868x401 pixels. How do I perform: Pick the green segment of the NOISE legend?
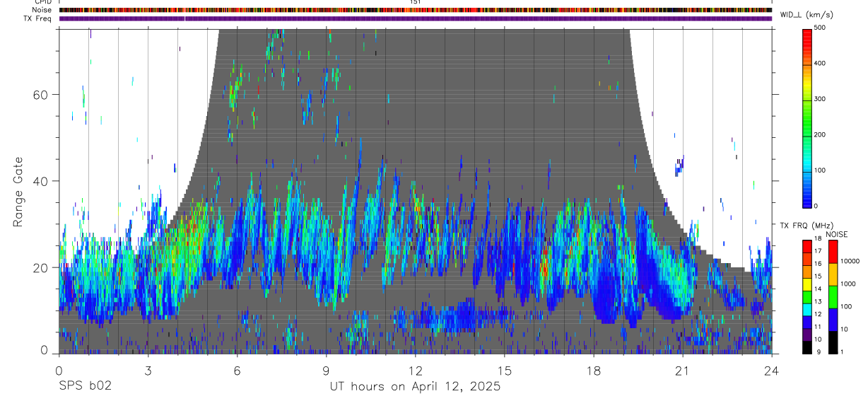[833, 297]
